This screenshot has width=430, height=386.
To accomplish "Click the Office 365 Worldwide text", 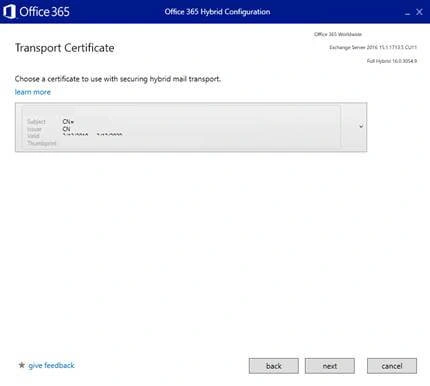I will click(338, 34).
